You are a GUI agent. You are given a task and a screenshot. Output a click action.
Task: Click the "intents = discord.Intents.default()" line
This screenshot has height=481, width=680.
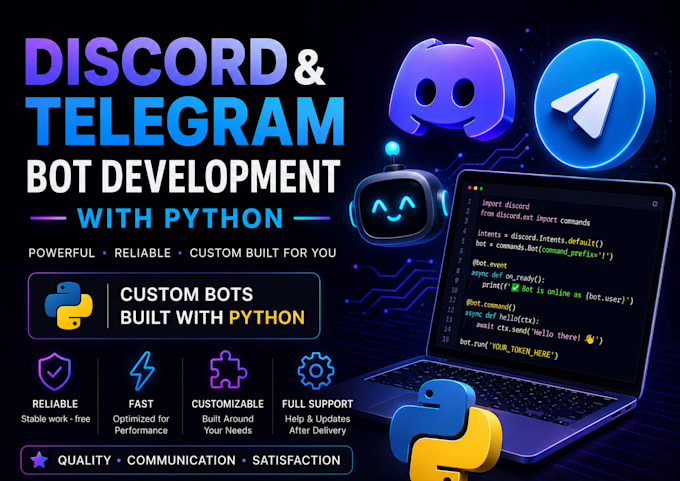(x=540, y=238)
